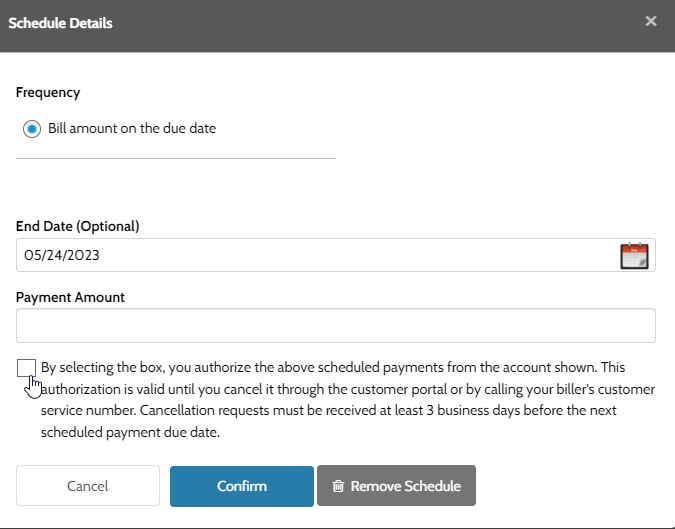Image resolution: width=675 pixels, height=529 pixels.
Task: Check the payment authorization checkbox
Action: (26, 368)
